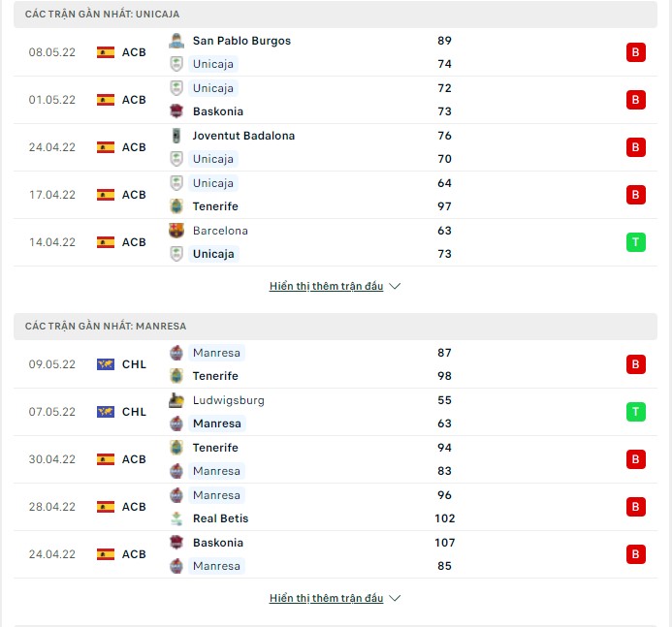
Task: Click the Barcelona club crest icon
Action: coord(176,231)
